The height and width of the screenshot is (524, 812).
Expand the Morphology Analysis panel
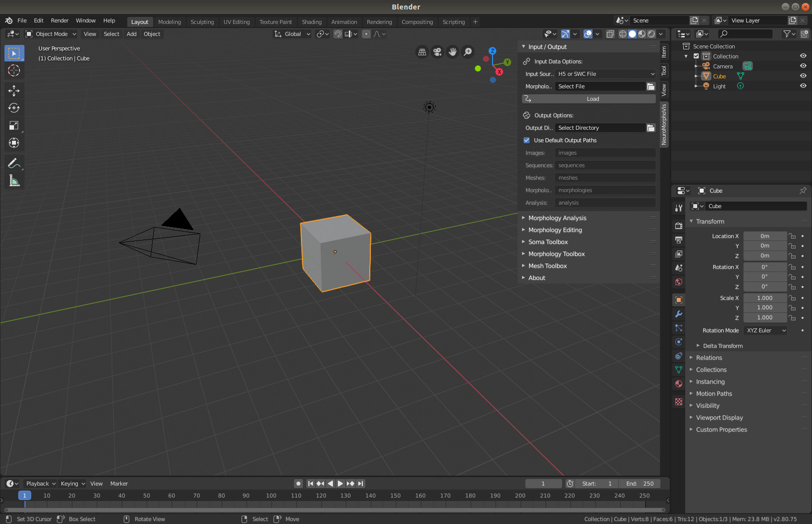coord(557,218)
